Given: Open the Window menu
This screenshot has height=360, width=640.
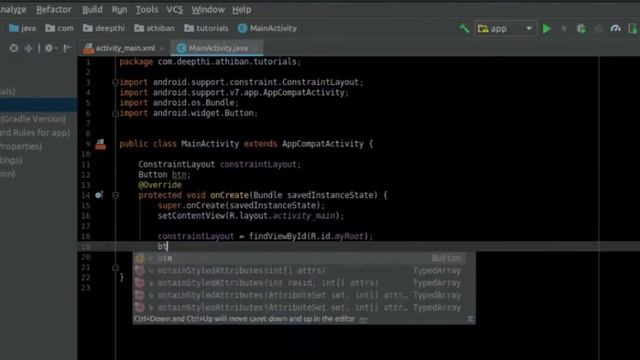Looking at the screenshot, I should 208,9.
